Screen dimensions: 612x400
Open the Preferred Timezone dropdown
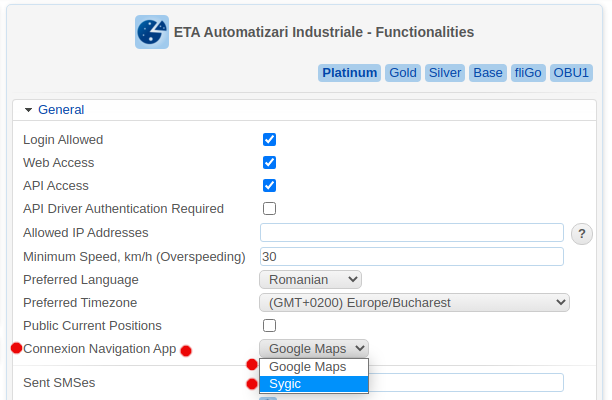pos(414,303)
